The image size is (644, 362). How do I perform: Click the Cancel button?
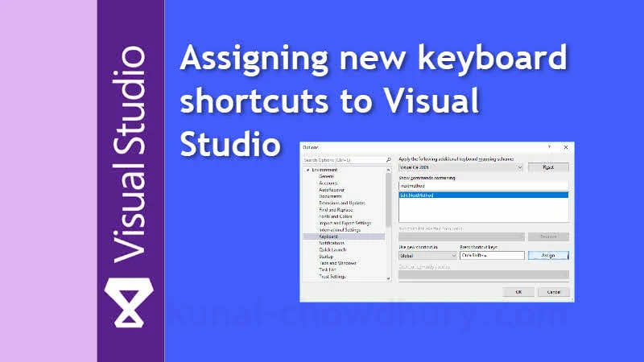(x=553, y=292)
